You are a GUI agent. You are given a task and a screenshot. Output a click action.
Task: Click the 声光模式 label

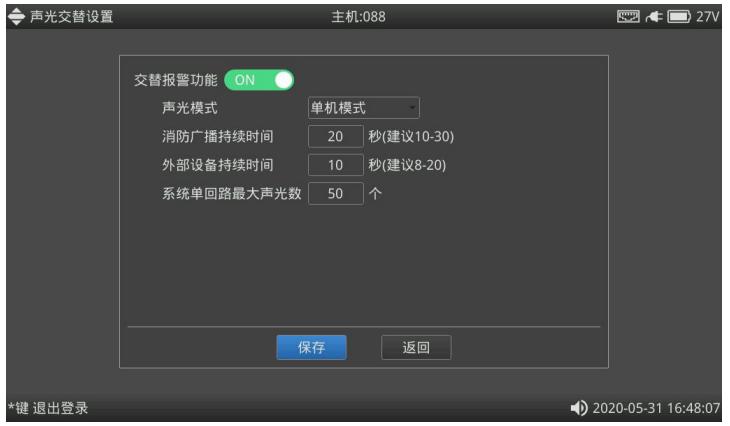point(190,108)
